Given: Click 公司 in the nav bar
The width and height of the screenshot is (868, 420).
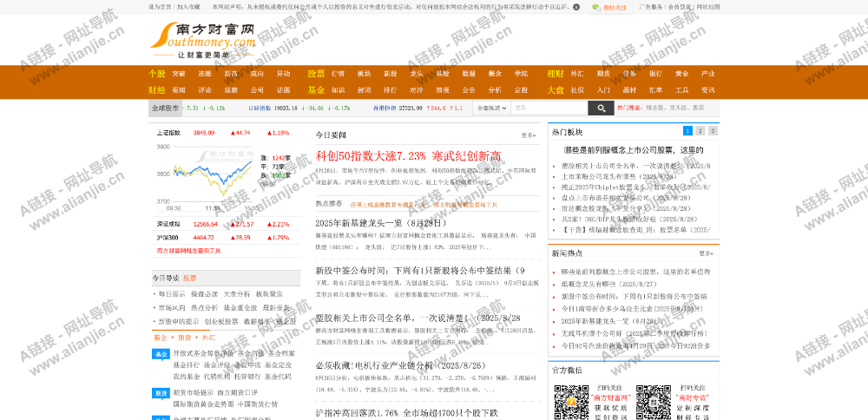Looking at the screenshot, I should pyautogui.click(x=257, y=89).
